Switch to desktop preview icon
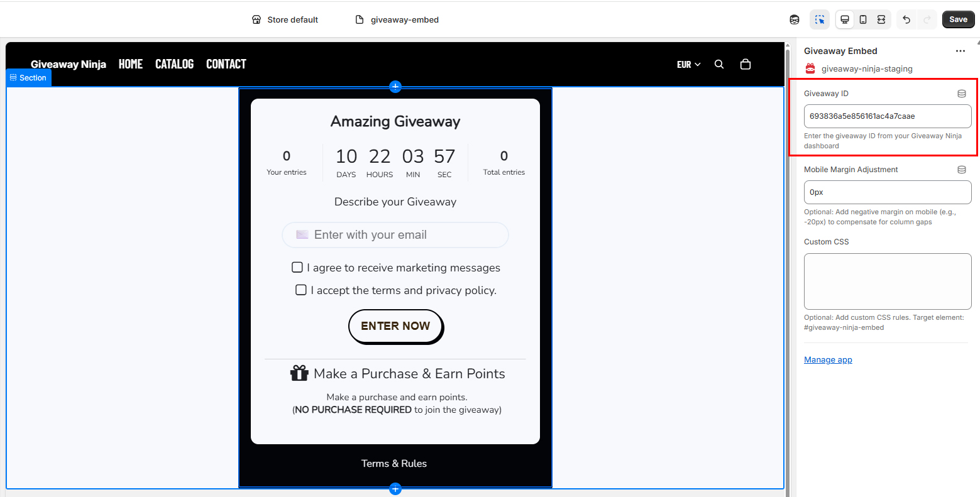Viewport: 980px width, 497px height. [845, 19]
